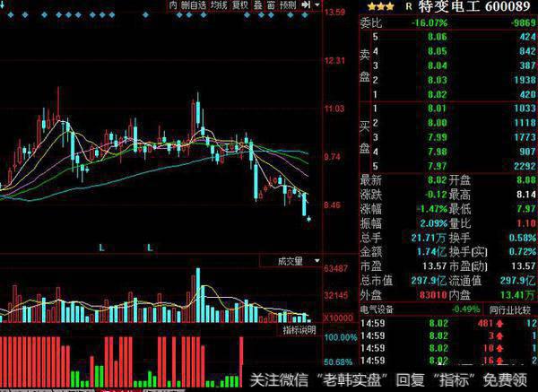Remove stock via 删自选 button
538x392 pixels.
(194, 5)
